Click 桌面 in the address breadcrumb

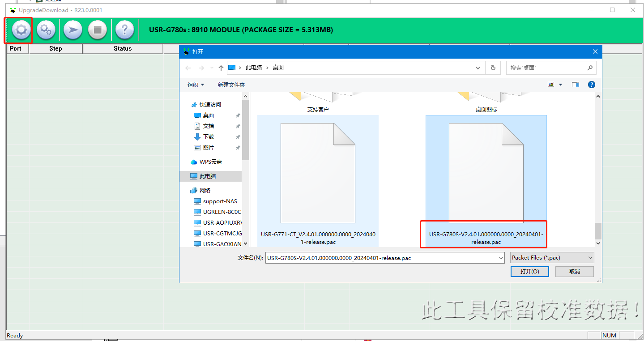[278, 68]
